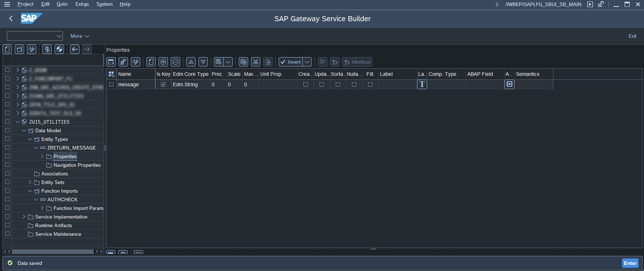Check the box beside ZUI5_UTILITIES tree node

click(x=7, y=122)
